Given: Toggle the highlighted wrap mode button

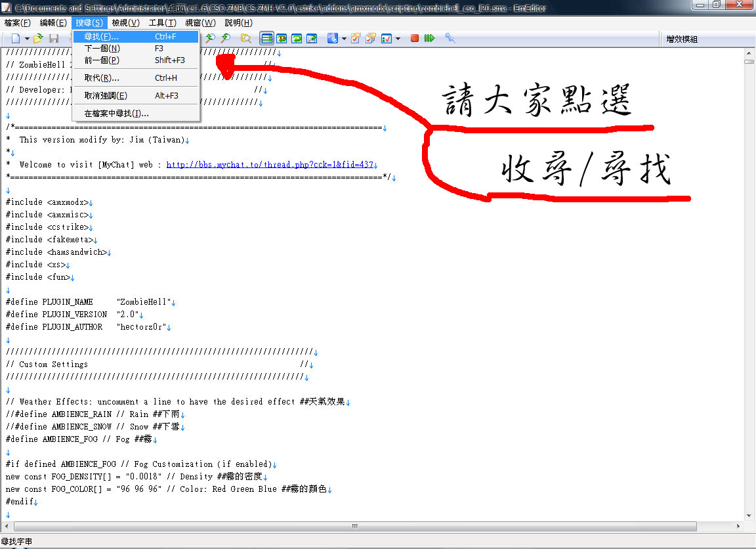Looking at the screenshot, I should point(266,39).
